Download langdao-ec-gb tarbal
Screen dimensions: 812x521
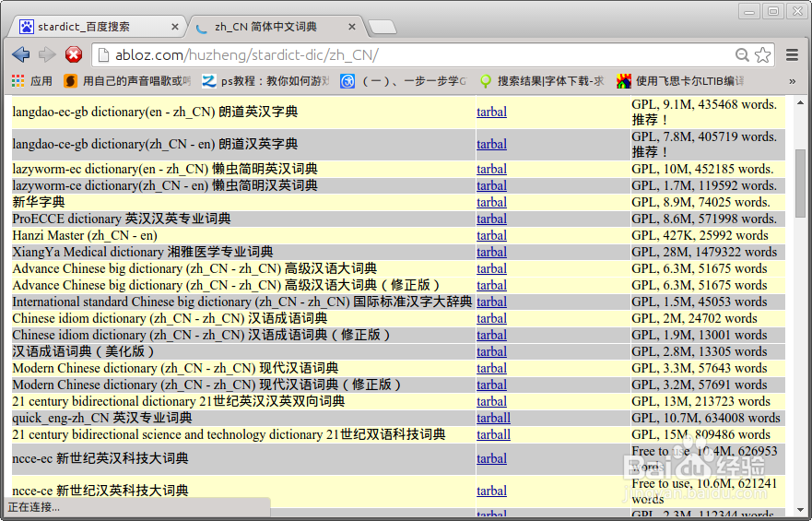491,112
